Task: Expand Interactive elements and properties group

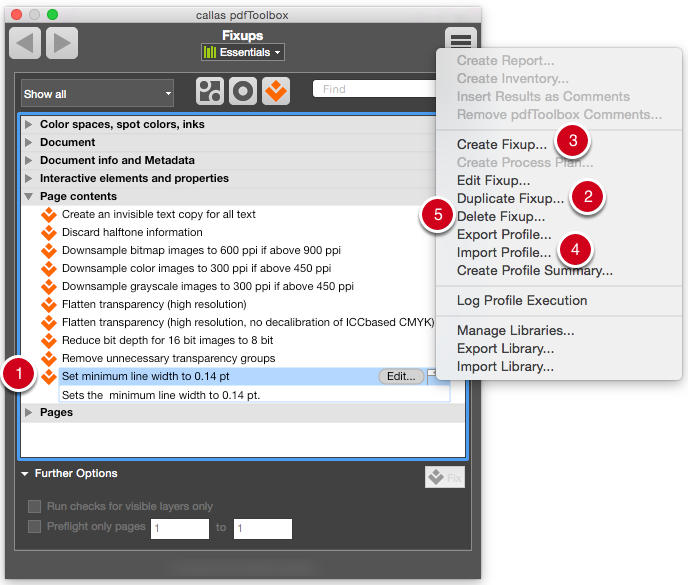Action: (x=29, y=178)
